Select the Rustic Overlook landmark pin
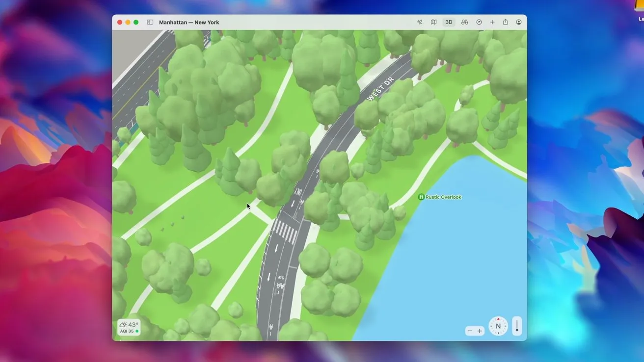Viewport: 644px width, 362px height. (x=421, y=197)
